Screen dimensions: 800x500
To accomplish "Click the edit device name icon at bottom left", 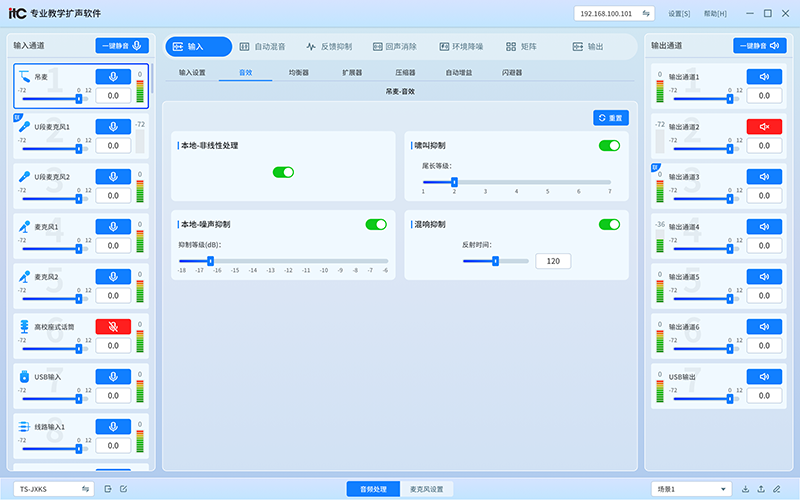I will click(123, 489).
